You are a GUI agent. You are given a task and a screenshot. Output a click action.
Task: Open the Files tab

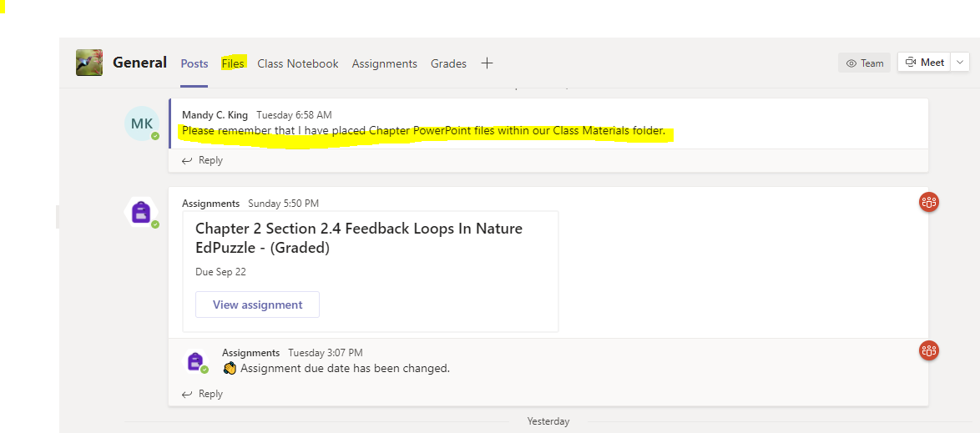click(233, 63)
